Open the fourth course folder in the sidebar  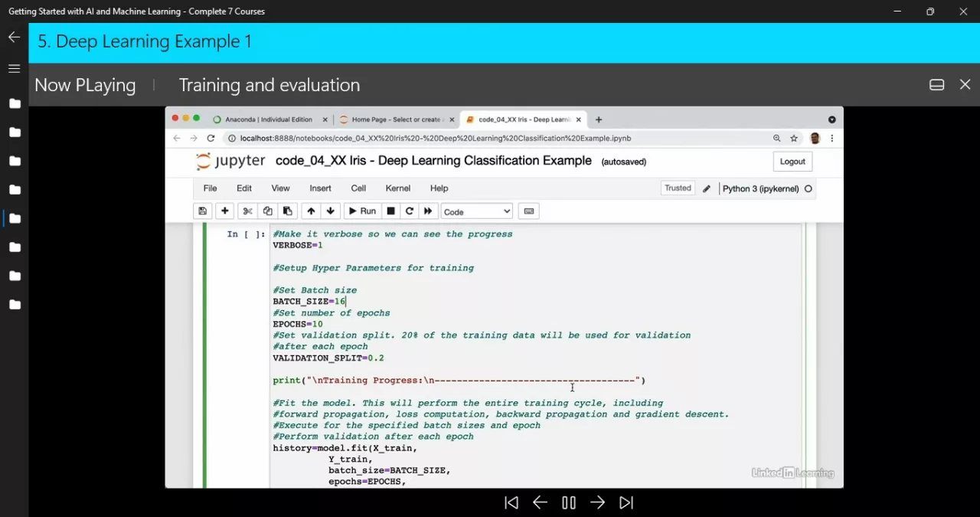(x=15, y=190)
